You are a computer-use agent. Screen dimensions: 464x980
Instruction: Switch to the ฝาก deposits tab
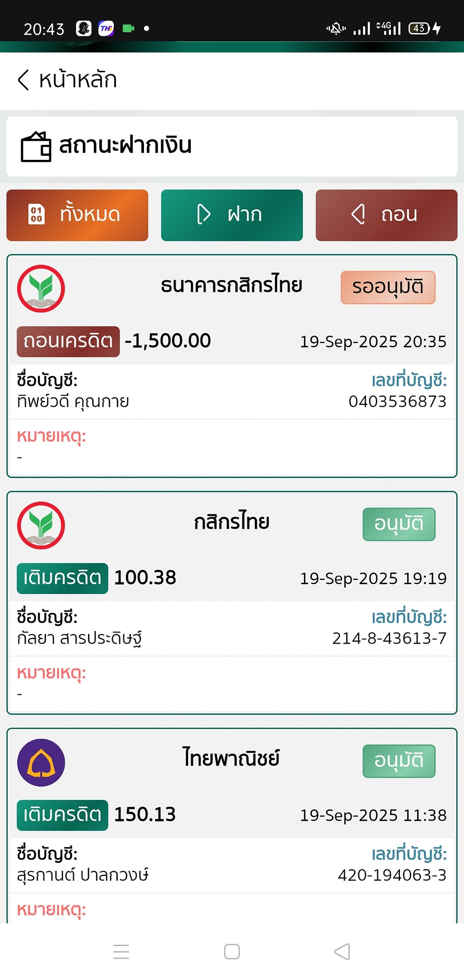(232, 215)
